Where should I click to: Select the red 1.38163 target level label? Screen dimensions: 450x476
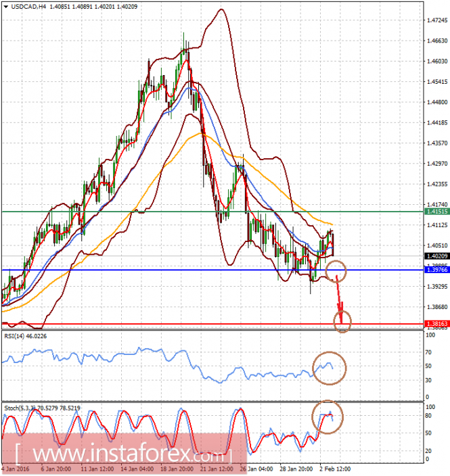[437, 324]
